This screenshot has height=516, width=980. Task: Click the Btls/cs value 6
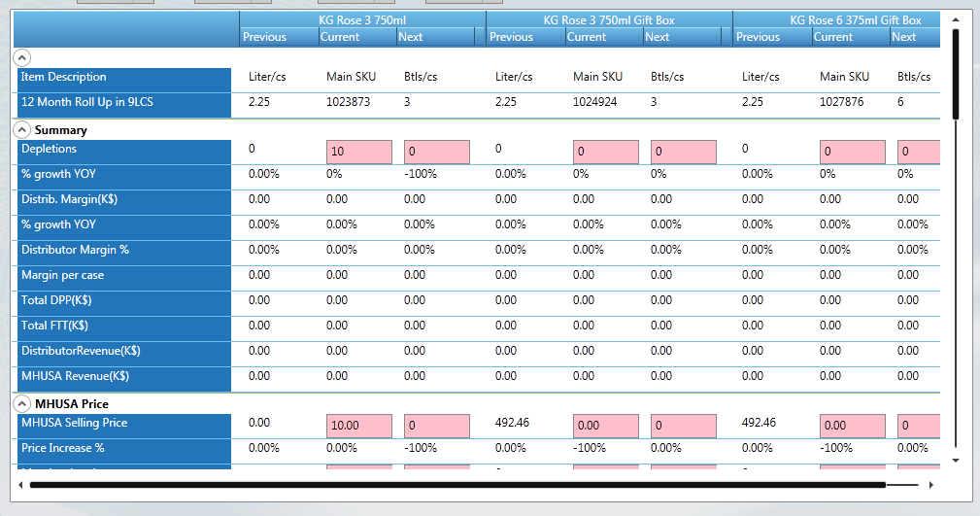coord(900,102)
